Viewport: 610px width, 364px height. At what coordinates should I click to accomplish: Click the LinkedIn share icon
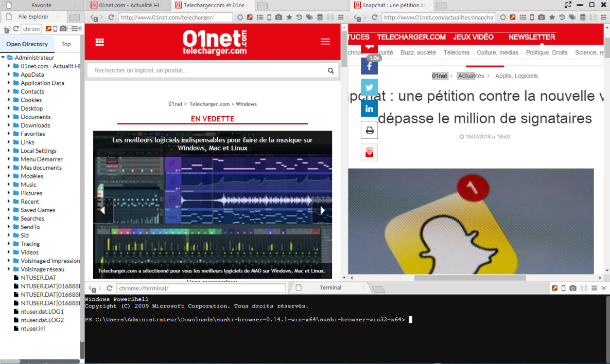point(369,108)
